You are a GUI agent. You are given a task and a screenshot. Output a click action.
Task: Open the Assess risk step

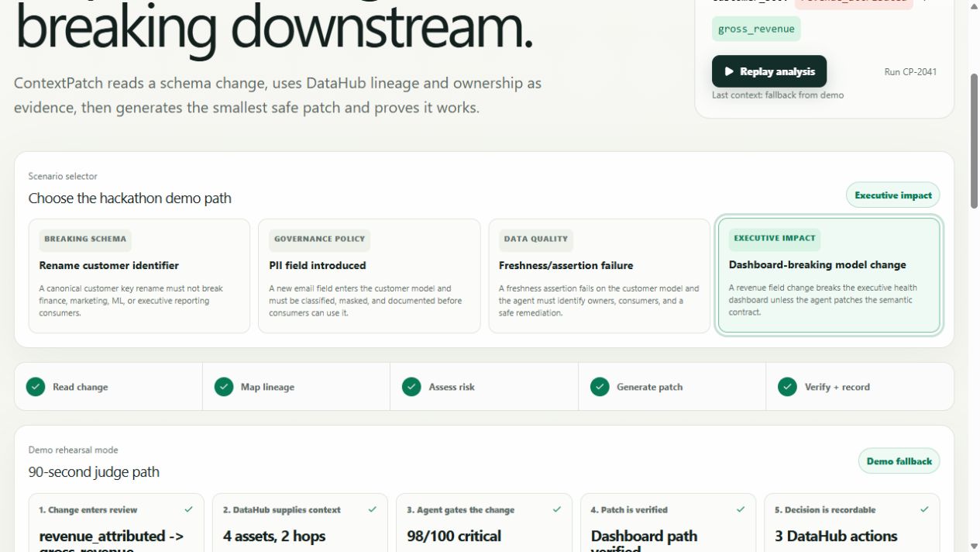pos(484,387)
